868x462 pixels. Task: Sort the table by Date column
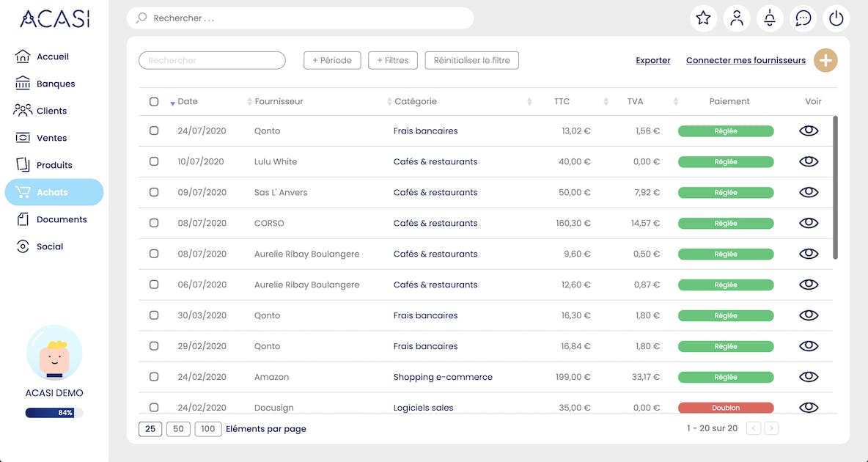pyautogui.click(x=188, y=102)
